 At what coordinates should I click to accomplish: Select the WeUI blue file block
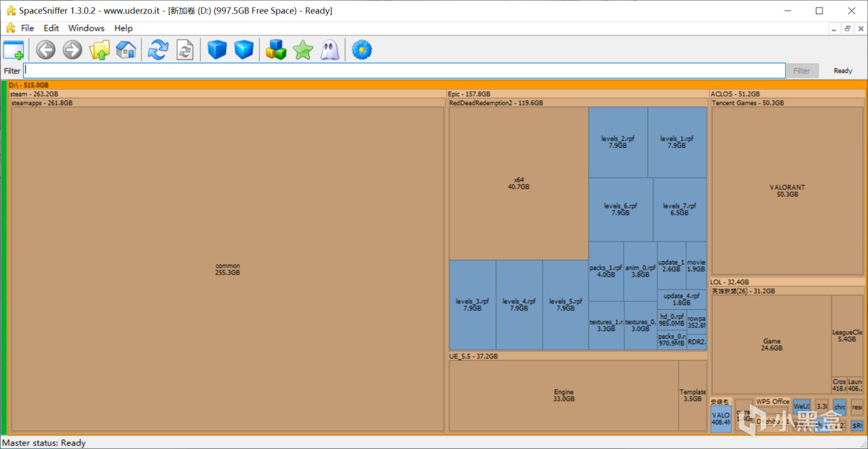802,406
